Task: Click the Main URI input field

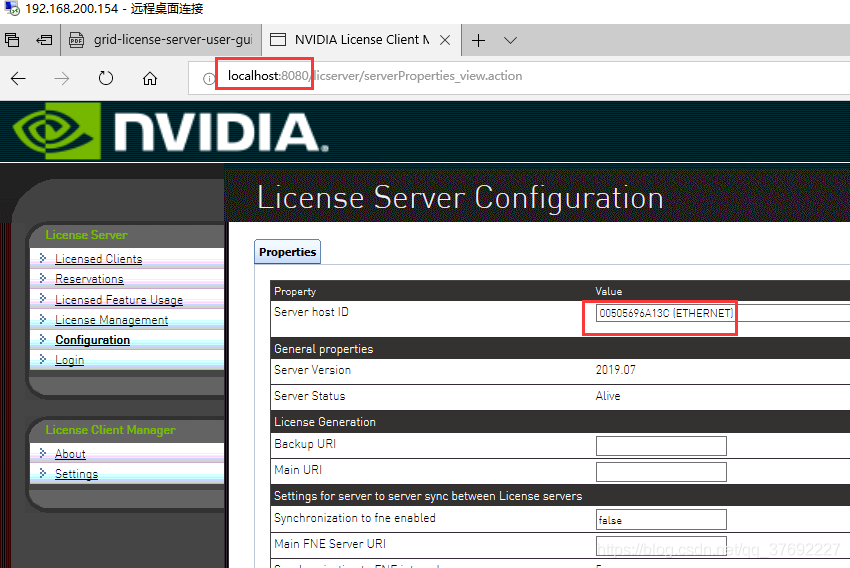Action: point(661,472)
